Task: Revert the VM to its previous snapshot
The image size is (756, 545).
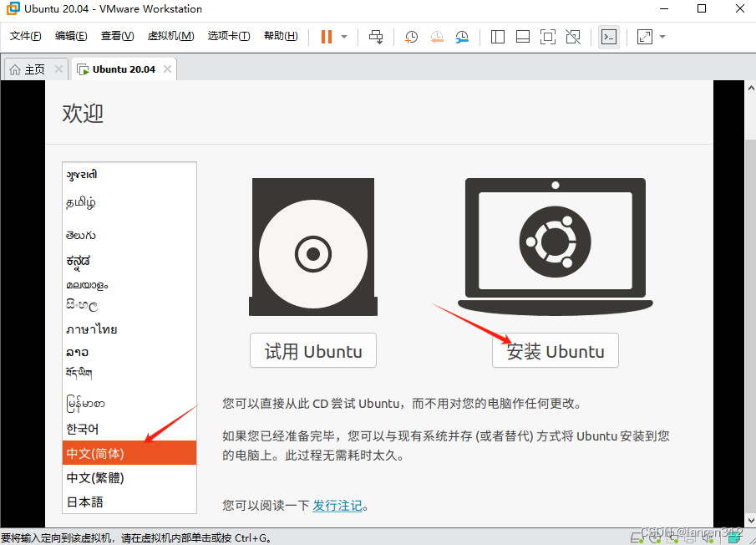Action: [x=437, y=37]
